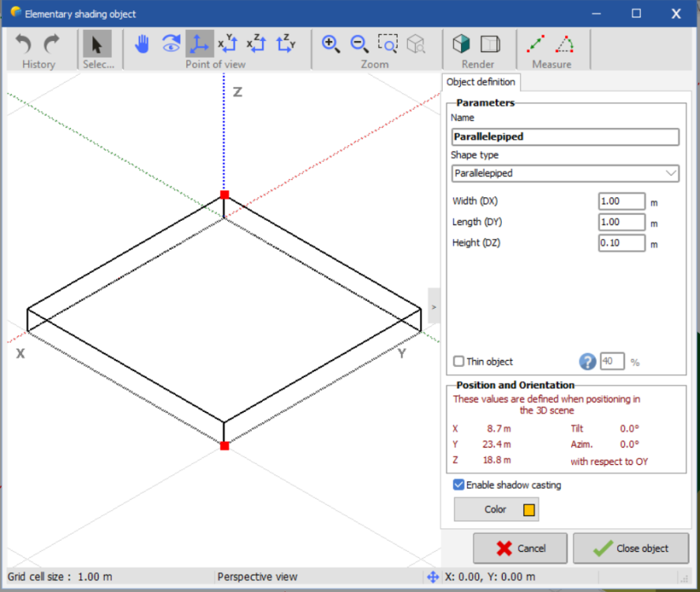Collapse the side panel with the arrow handle

[433, 307]
